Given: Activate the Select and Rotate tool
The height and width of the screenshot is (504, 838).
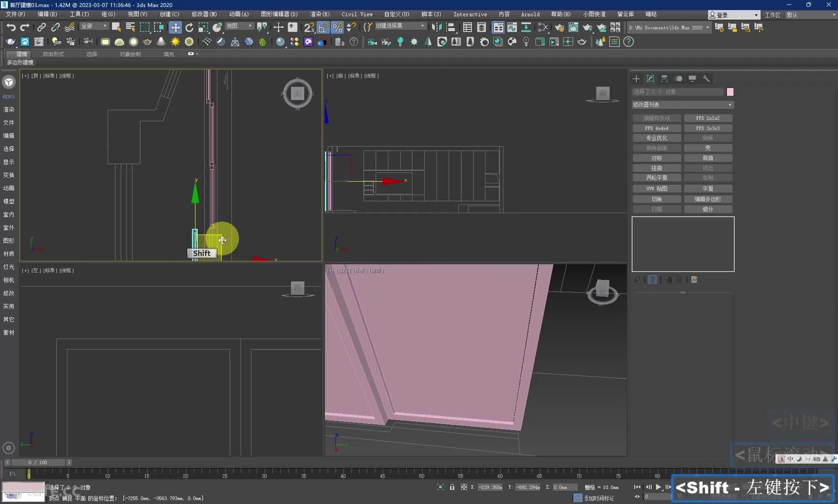Looking at the screenshot, I should [x=189, y=28].
